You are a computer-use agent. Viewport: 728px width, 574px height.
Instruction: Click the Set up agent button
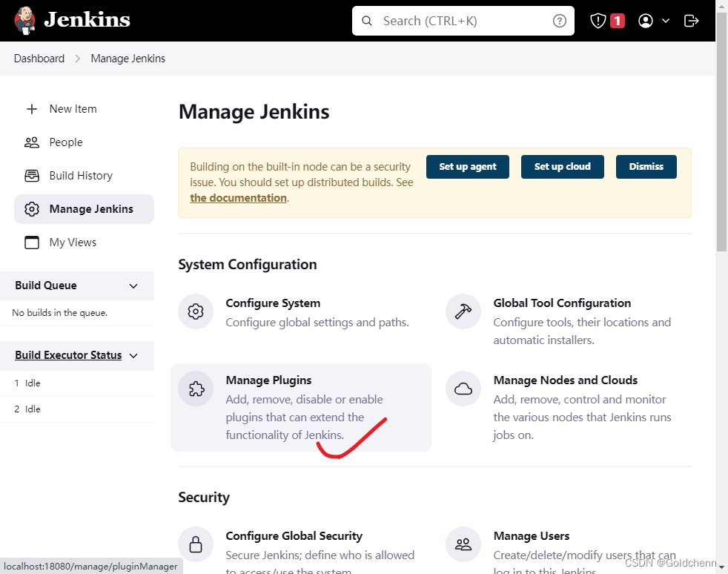[467, 167]
